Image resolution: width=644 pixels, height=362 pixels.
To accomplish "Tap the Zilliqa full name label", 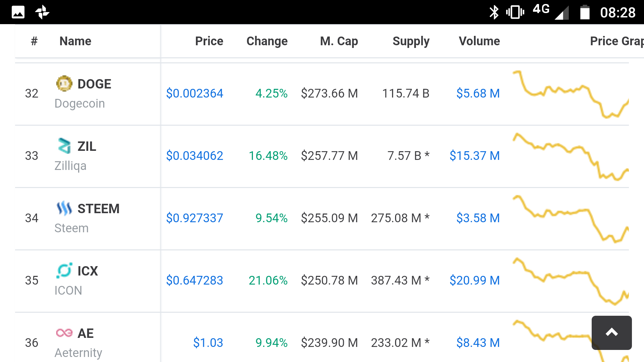I will click(x=70, y=166).
